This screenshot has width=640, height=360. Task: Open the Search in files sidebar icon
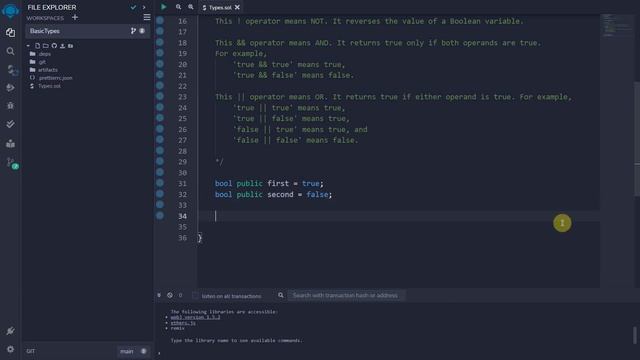click(10, 51)
